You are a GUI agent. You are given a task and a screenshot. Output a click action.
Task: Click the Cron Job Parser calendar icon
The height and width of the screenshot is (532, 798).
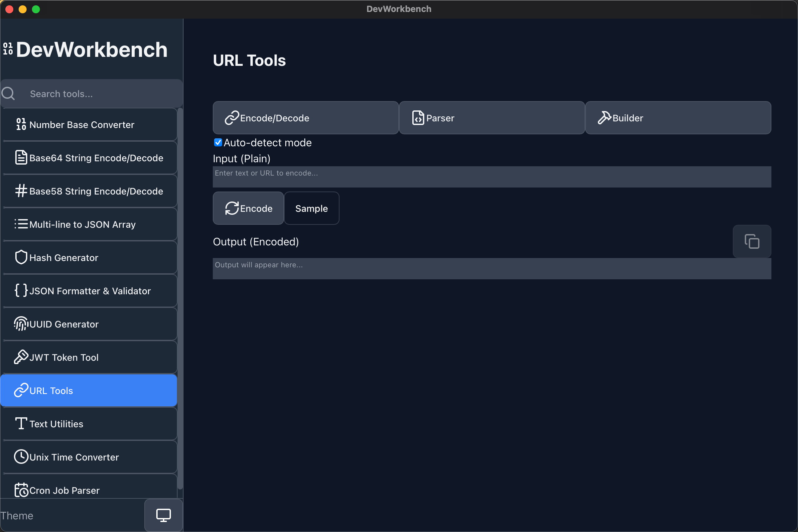[21, 490]
